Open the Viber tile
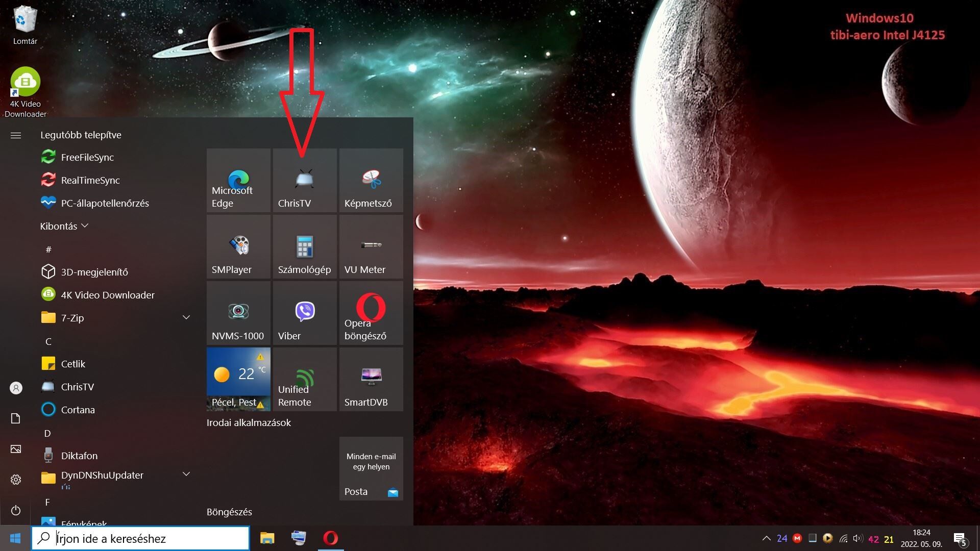Image resolution: width=980 pixels, height=551 pixels. tap(305, 313)
